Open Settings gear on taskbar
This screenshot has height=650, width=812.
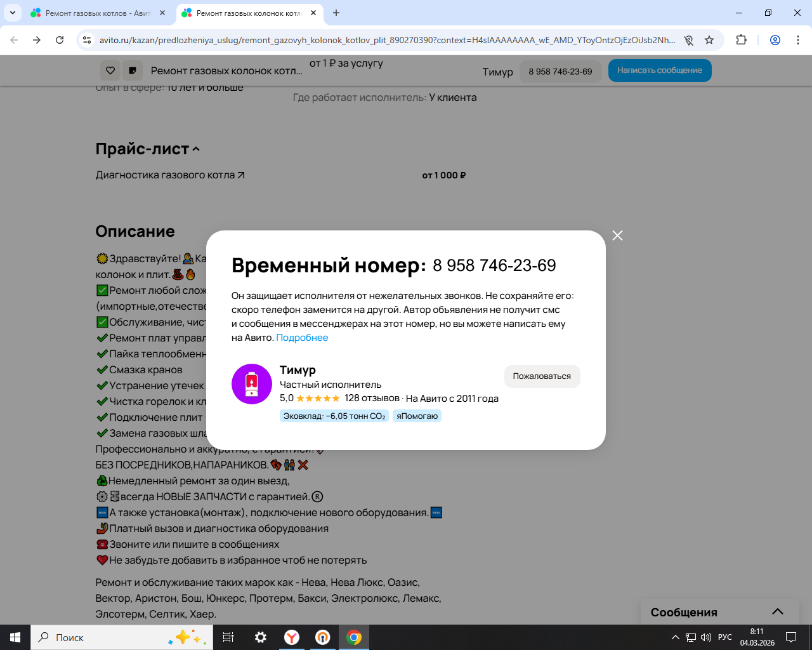(x=260, y=637)
